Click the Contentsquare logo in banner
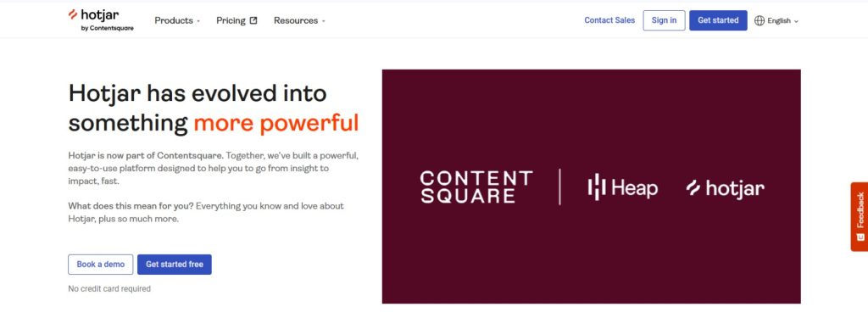This screenshot has height=329, width=868. (x=476, y=187)
